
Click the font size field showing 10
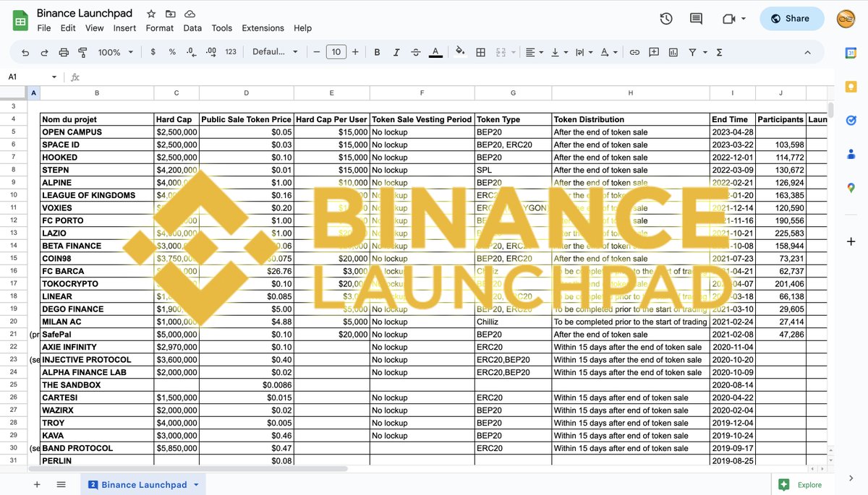[336, 52]
